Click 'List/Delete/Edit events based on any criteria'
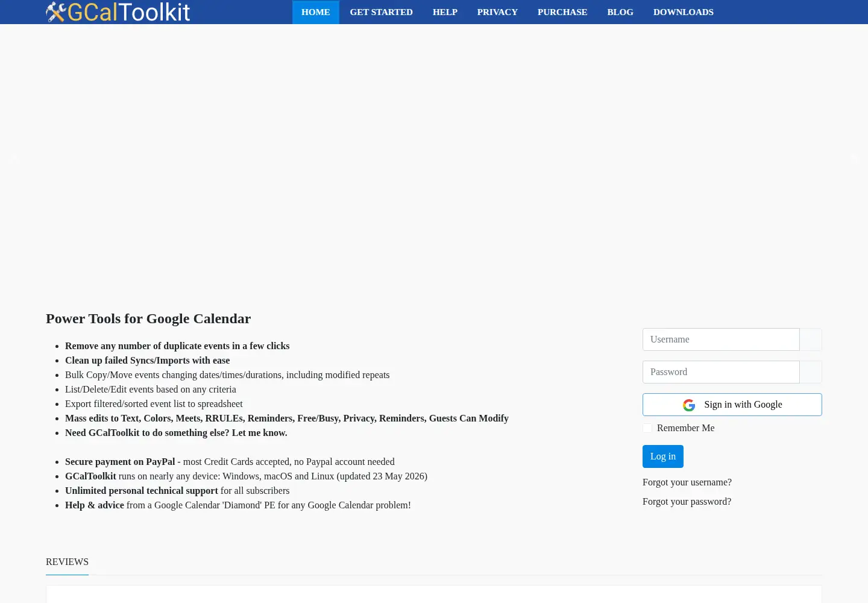The width and height of the screenshot is (868, 603). tap(151, 390)
